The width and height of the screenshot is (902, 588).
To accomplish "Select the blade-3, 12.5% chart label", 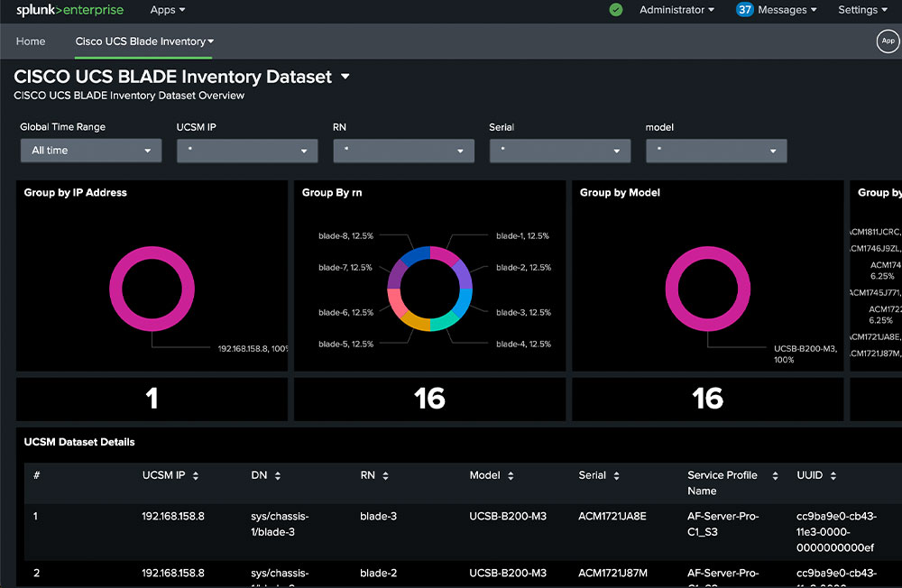I will pyautogui.click(x=523, y=312).
